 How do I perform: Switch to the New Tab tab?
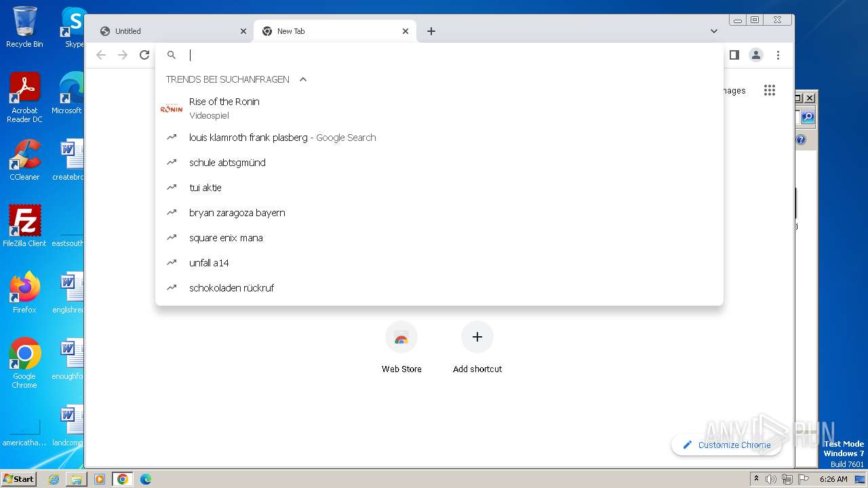click(335, 31)
